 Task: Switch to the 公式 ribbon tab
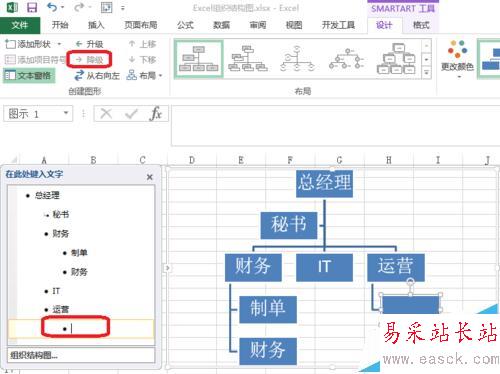coord(185,25)
